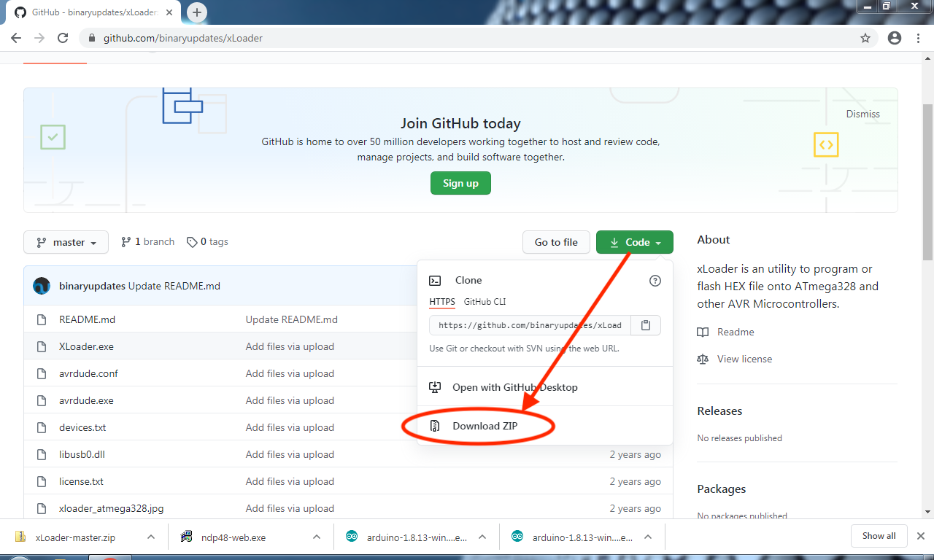View the 1 branch link
The image size is (934, 560).
[x=147, y=241]
